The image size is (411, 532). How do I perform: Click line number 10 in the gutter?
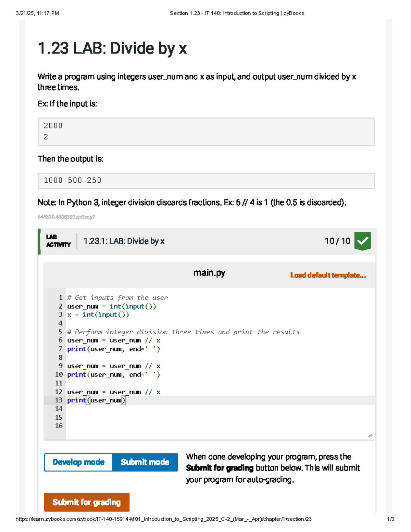[x=59, y=375]
